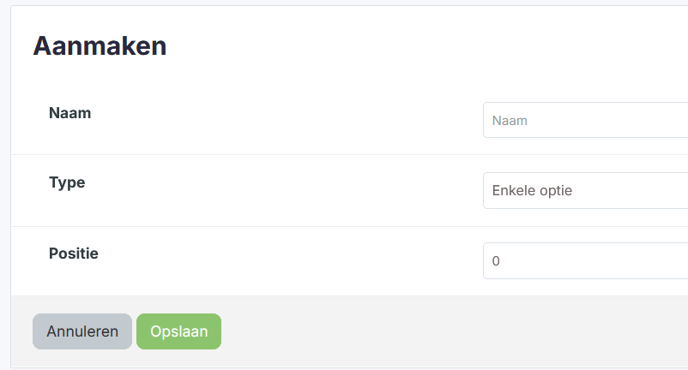
Task: Click the empty area of the Type row
Action: (285, 190)
